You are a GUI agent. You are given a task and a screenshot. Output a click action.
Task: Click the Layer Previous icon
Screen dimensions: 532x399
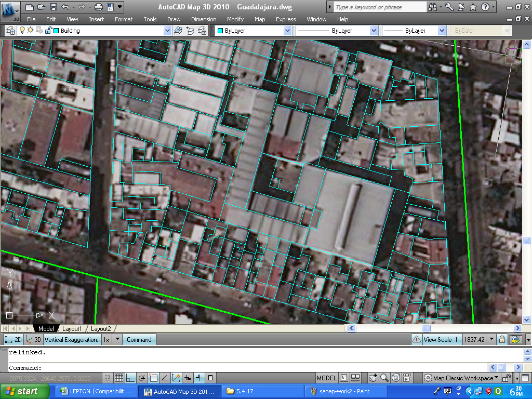190,31
